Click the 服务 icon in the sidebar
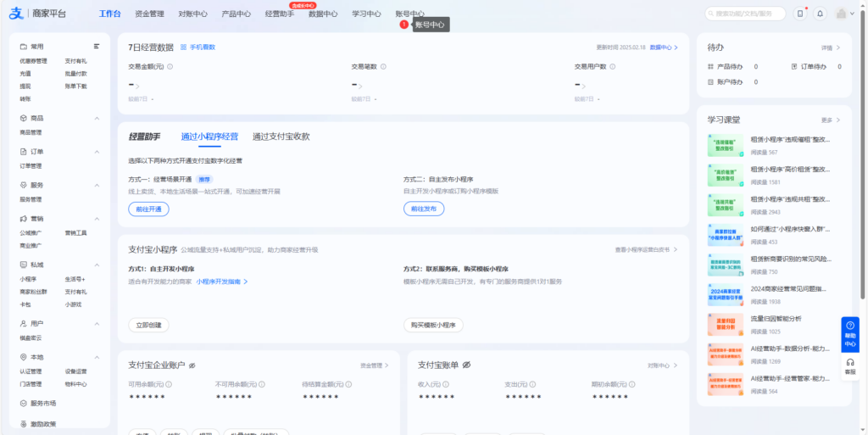 (23, 186)
